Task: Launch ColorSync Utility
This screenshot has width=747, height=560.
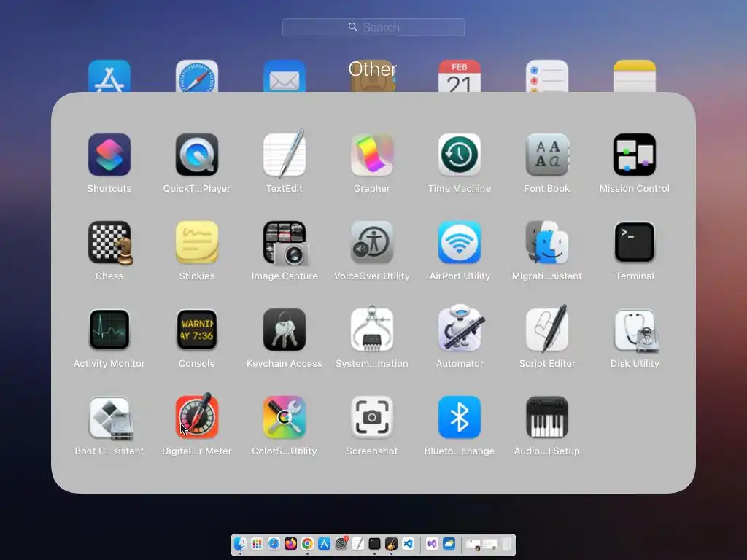Action: click(x=285, y=417)
